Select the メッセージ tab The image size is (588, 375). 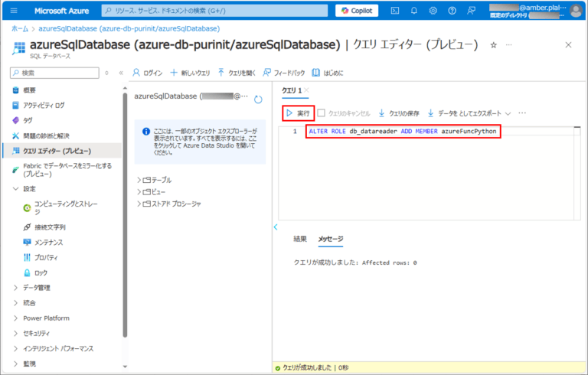click(x=330, y=240)
